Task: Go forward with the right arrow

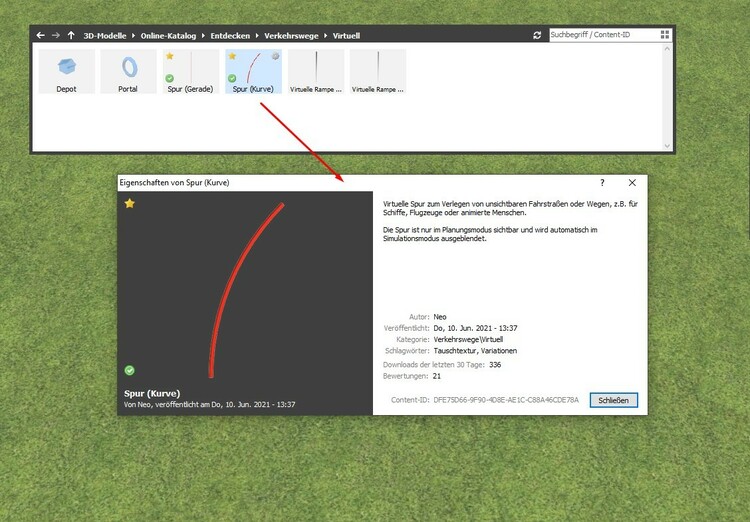Action: pos(56,35)
